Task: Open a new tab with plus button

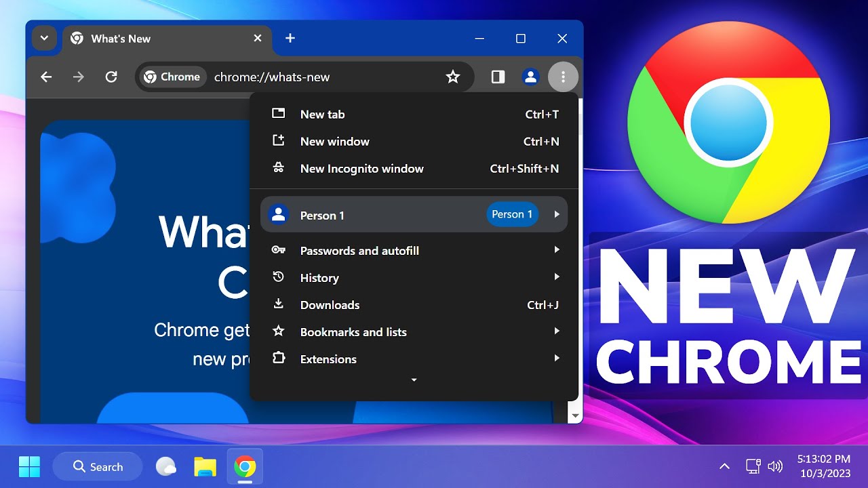Action: pyautogui.click(x=290, y=39)
